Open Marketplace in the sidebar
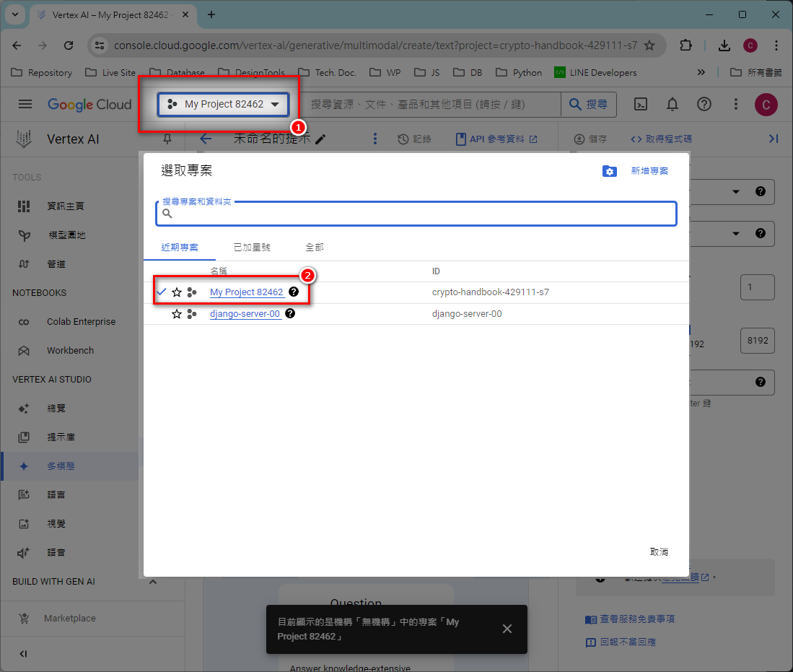Image resolution: width=793 pixels, height=672 pixels. click(x=71, y=619)
